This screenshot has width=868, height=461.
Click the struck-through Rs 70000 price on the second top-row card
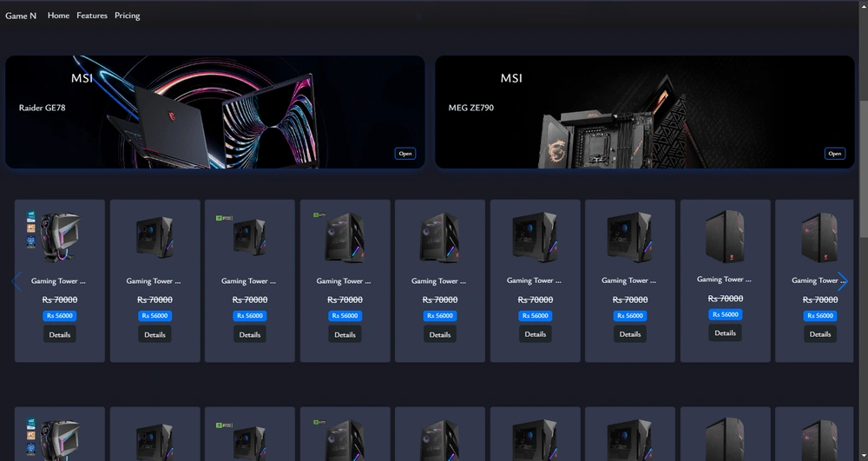point(155,300)
